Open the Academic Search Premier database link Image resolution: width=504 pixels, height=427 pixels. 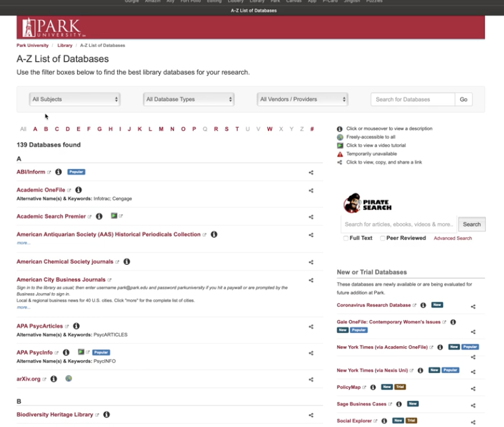[51, 217]
